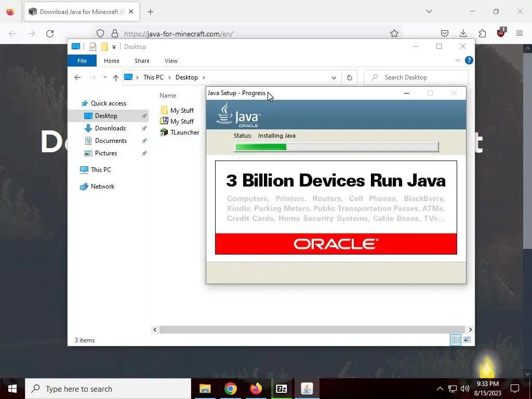The height and width of the screenshot is (399, 532).
Task: Select Network in navigation pane
Action: pyautogui.click(x=102, y=187)
